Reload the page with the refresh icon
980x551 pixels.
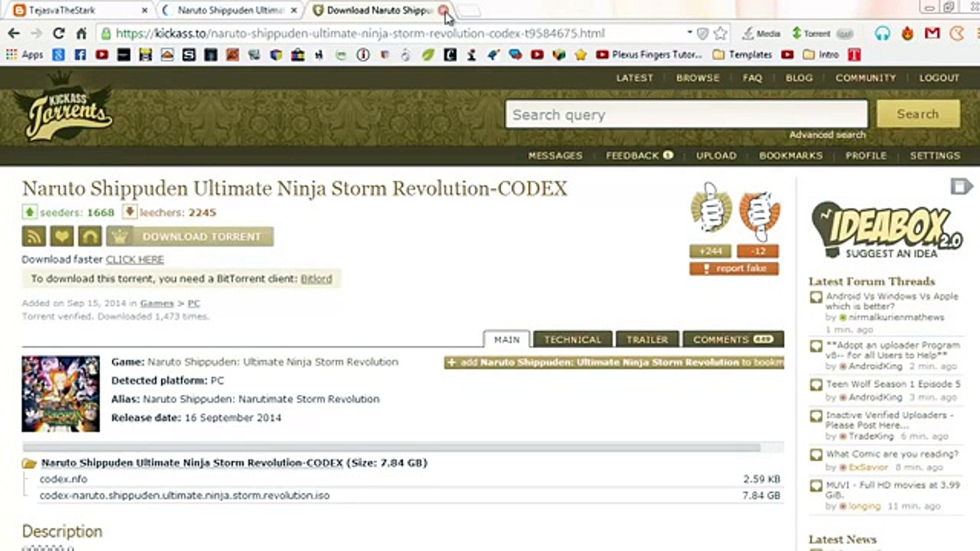[59, 34]
